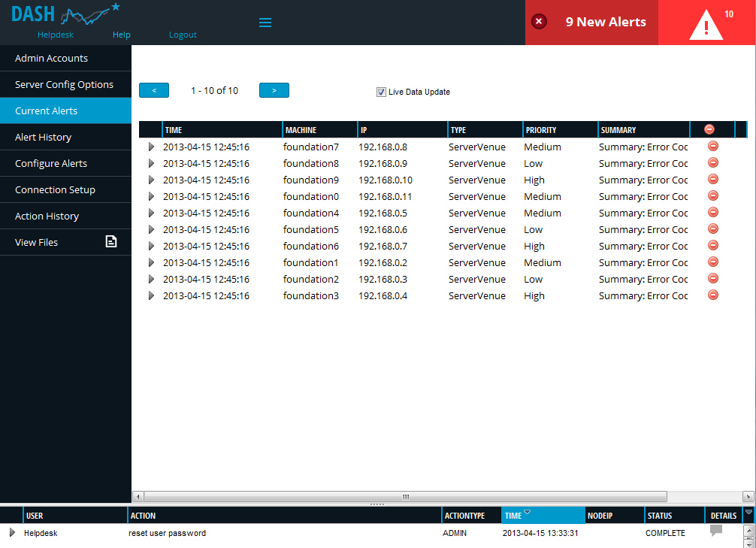Click the warning triangle alert icon
The height and width of the screenshot is (548, 756).
(706, 25)
